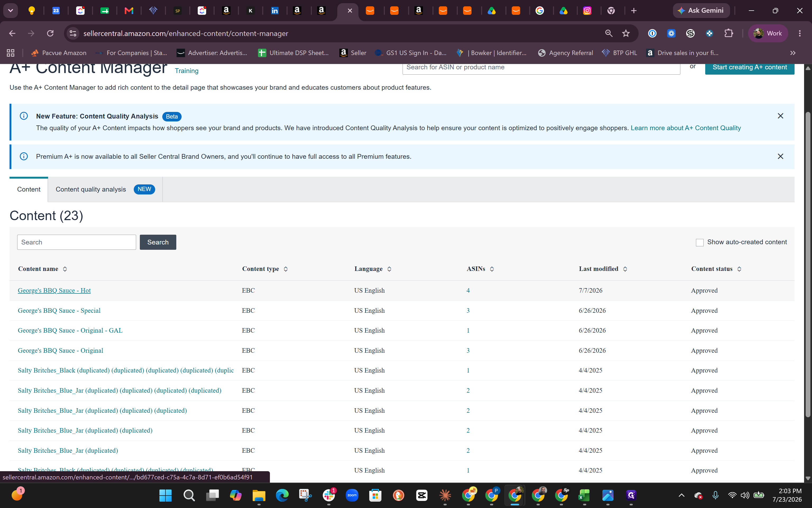Open Windows Start menu
Viewport: 812px width, 508px height.
(165, 495)
